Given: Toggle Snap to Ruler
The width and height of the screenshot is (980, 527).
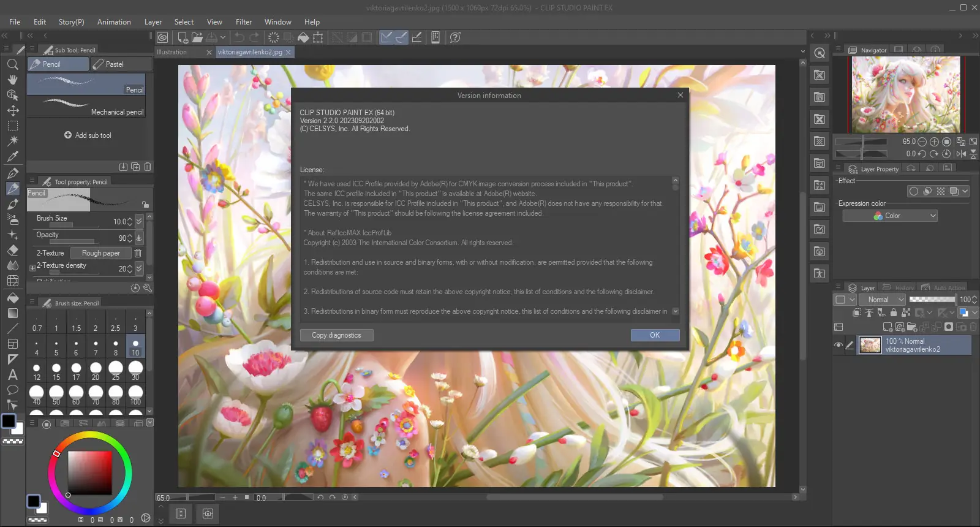Looking at the screenshot, I should 386,37.
